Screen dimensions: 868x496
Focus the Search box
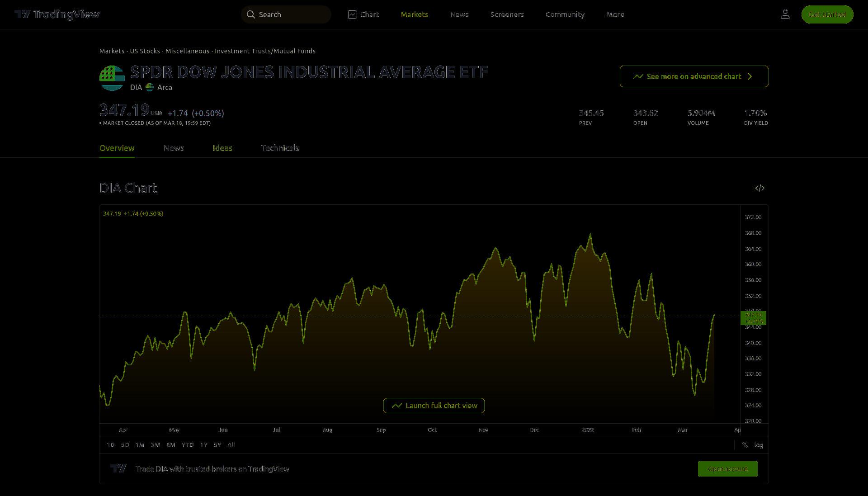click(x=286, y=14)
